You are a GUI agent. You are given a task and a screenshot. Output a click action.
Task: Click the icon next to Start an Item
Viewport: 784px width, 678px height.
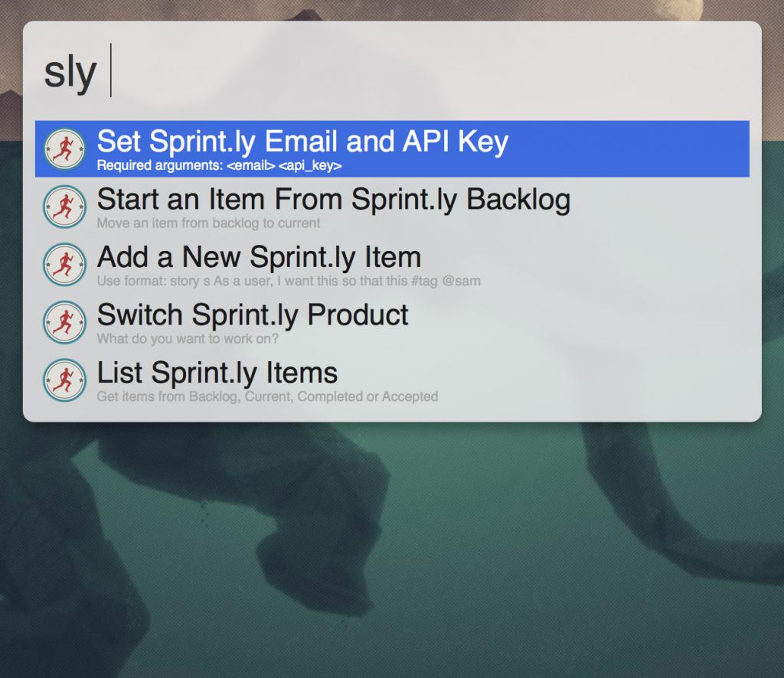[64, 207]
